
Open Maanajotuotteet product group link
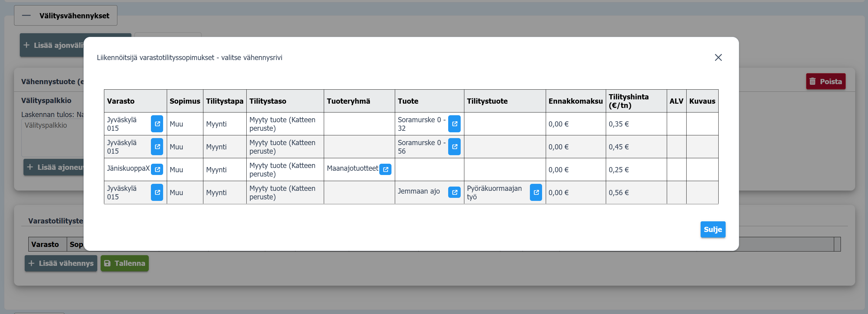[x=385, y=169]
